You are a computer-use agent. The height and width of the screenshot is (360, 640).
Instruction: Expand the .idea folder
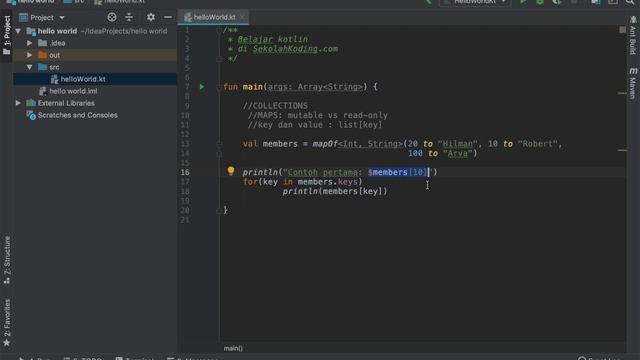(29, 43)
